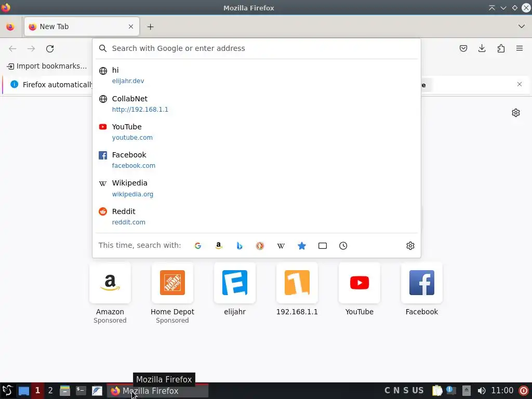Open the hamburger application menu

tap(520, 48)
